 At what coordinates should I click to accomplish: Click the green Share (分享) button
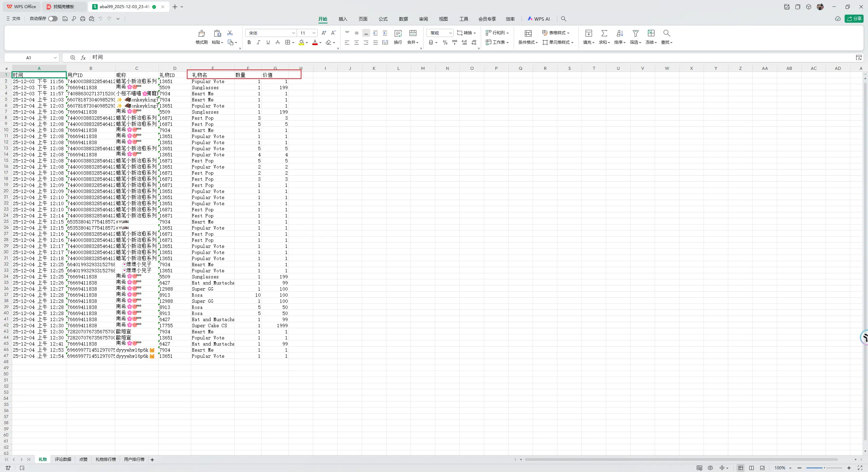pos(854,19)
